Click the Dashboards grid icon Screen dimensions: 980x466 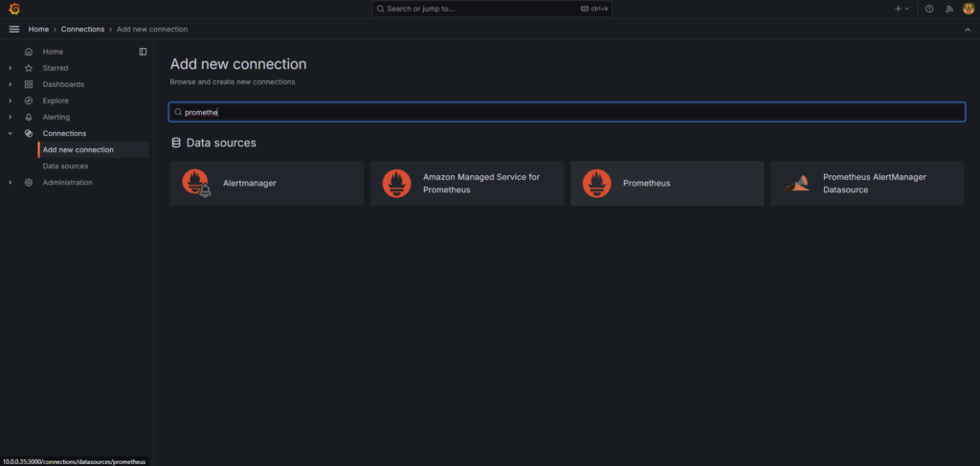click(x=28, y=84)
